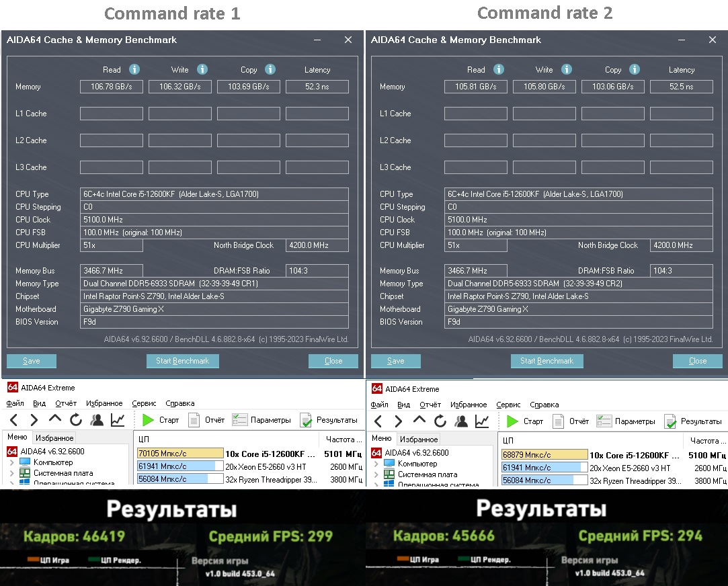
Task: Select AIDA64 v6.92.6600 root in right tree
Action: tap(411, 452)
